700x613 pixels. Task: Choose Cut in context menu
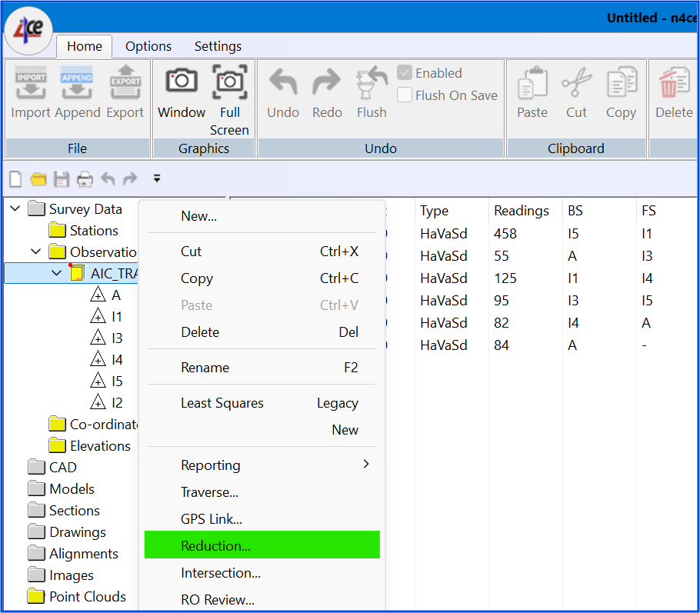click(x=262, y=252)
